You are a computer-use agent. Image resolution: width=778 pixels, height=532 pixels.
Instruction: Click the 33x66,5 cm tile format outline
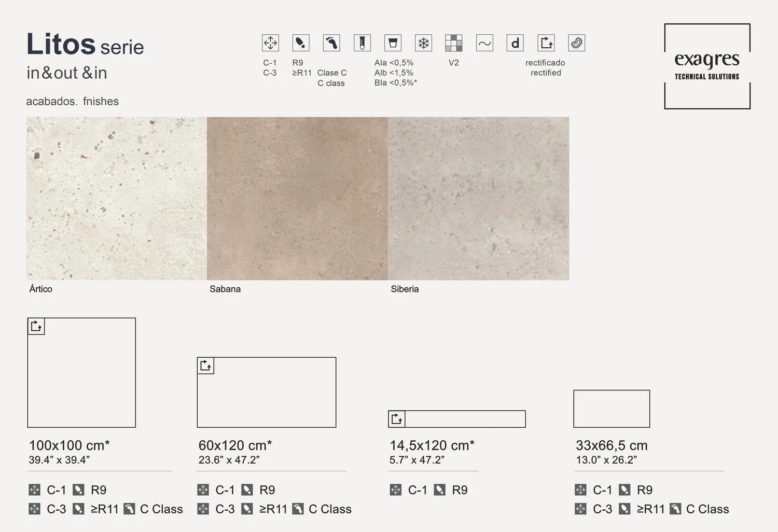click(612, 409)
